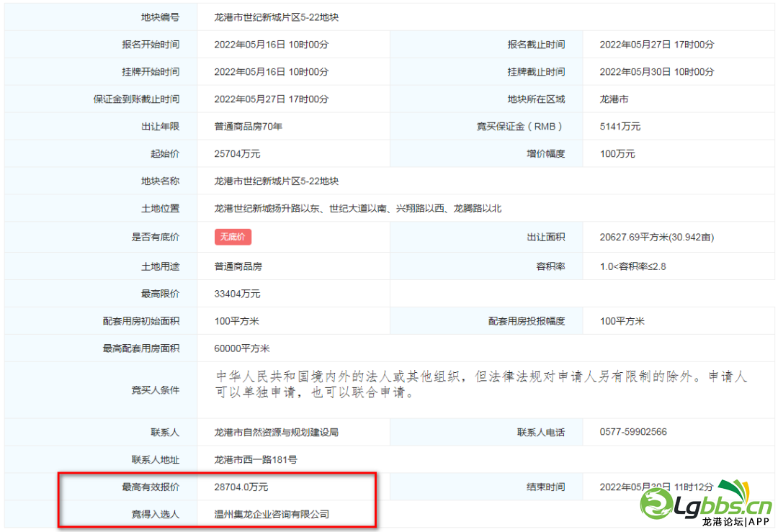Select the 挂牌截止时间 value 2022年05月30日 10时00分
Image resolution: width=778 pixels, height=532 pixels.
pyautogui.click(x=656, y=72)
